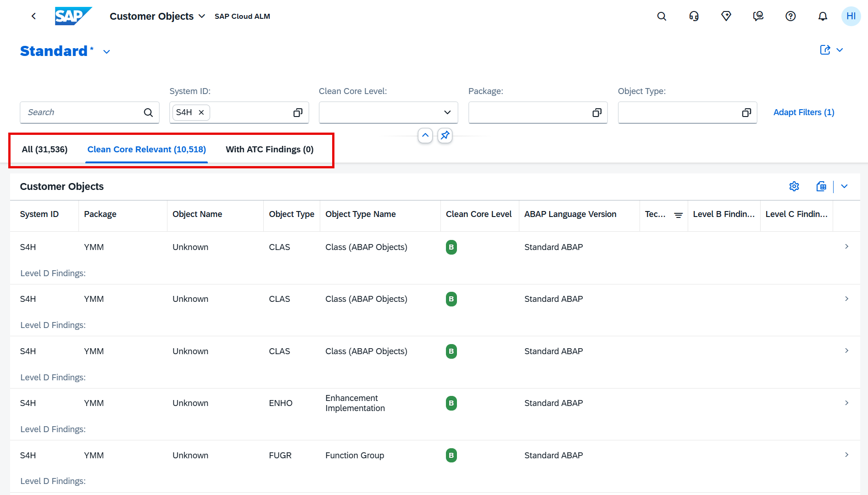This screenshot has height=495, width=868.
Task: Open System ID value help icon
Action: point(298,112)
